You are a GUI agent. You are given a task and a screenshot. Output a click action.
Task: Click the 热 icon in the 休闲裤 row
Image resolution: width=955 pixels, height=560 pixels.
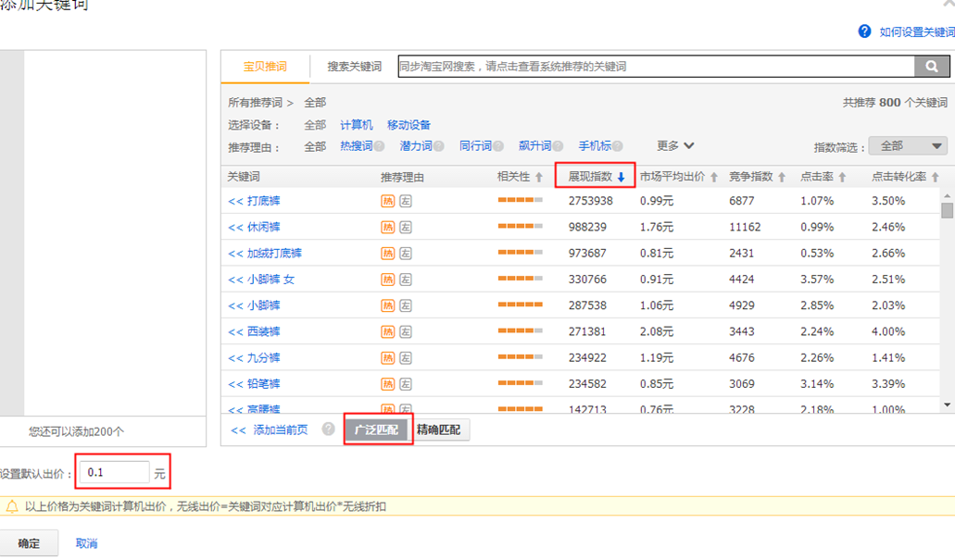pos(388,227)
